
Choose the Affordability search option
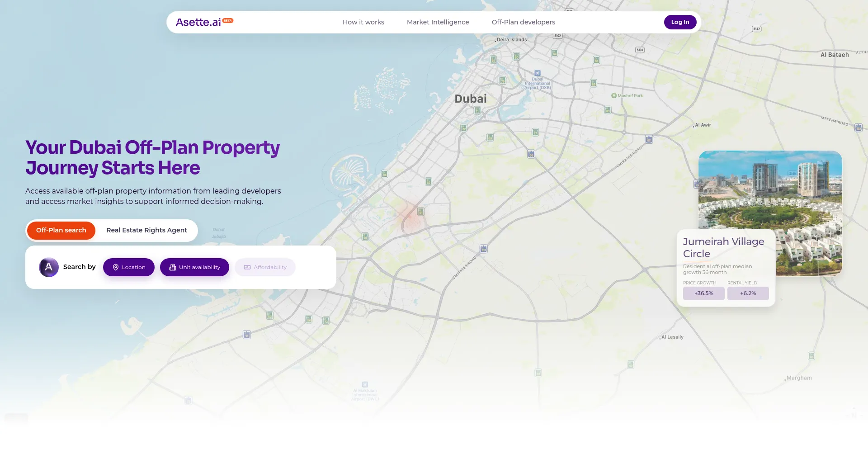[x=265, y=267]
